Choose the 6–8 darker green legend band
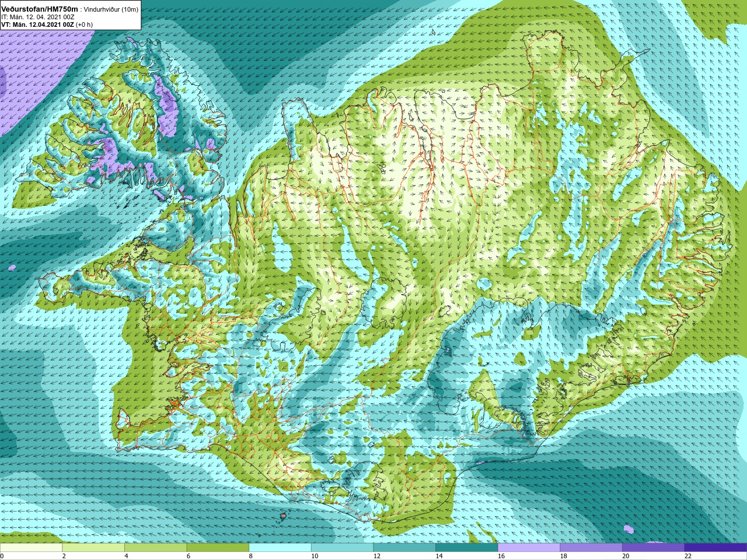The image size is (747, 560). [x=218, y=548]
